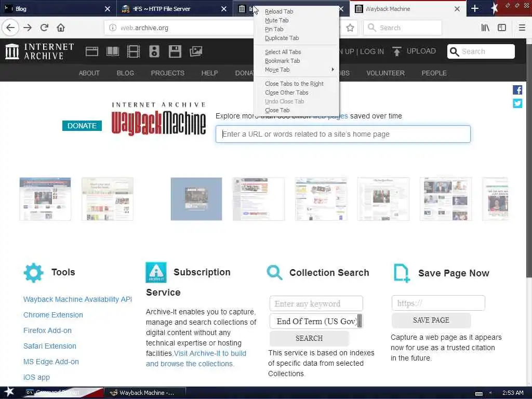The image size is (532, 399).
Task: Select Close Other Tabs entry
Action: [296, 92]
